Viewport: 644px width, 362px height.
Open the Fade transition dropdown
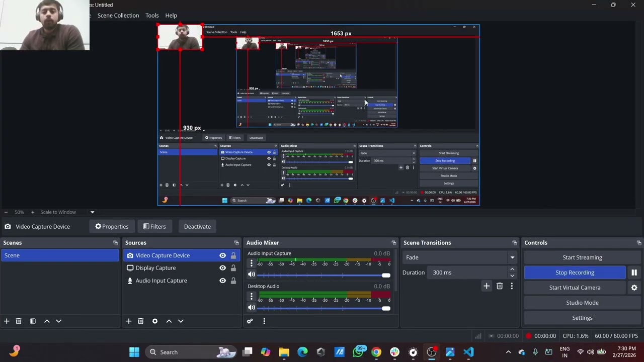(459, 257)
